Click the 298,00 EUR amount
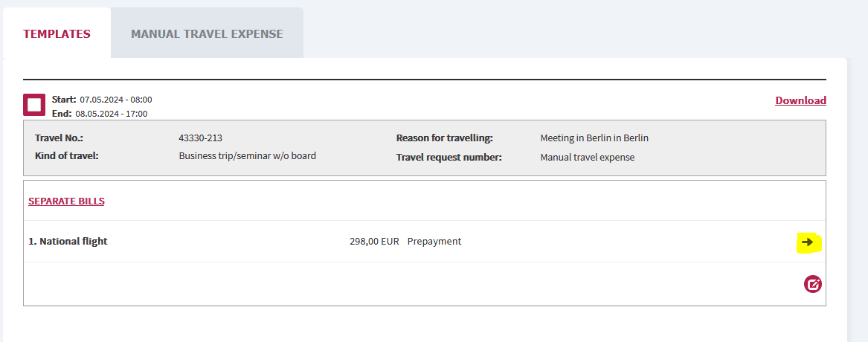 pyautogui.click(x=374, y=242)
